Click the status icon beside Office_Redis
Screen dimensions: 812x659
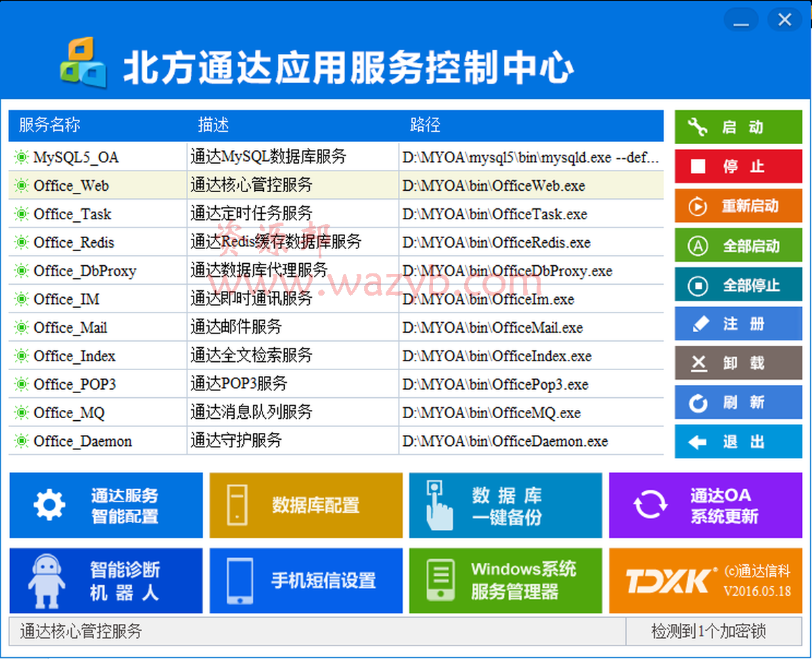(21, 243)
